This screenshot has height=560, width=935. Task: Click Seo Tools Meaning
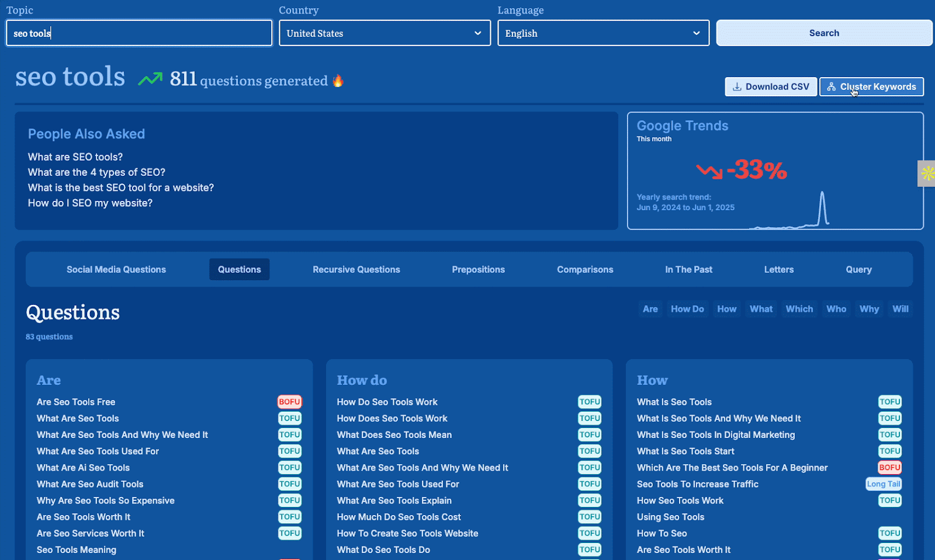click(x=77, y=549)
